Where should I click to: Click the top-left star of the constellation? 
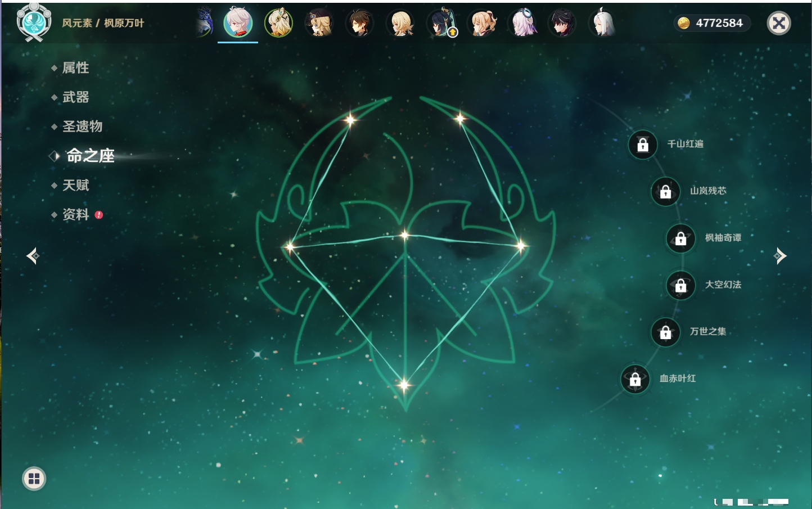(x=350, y=119)
